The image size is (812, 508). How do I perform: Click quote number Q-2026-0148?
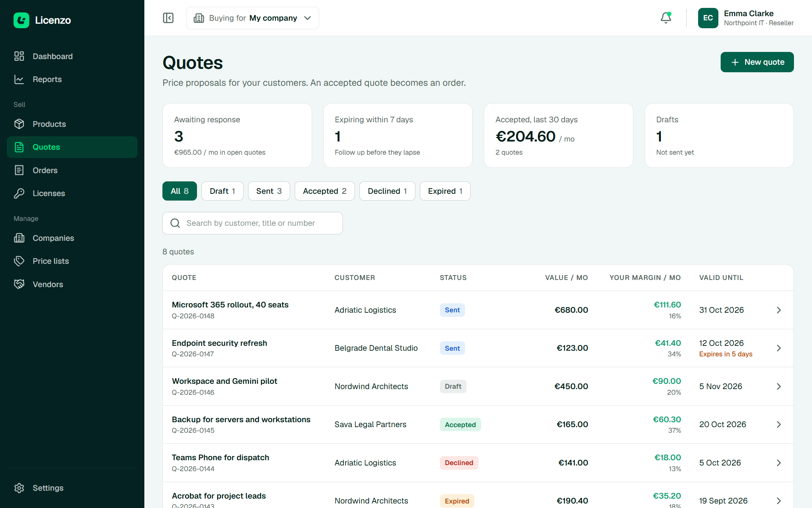[193, 316]
